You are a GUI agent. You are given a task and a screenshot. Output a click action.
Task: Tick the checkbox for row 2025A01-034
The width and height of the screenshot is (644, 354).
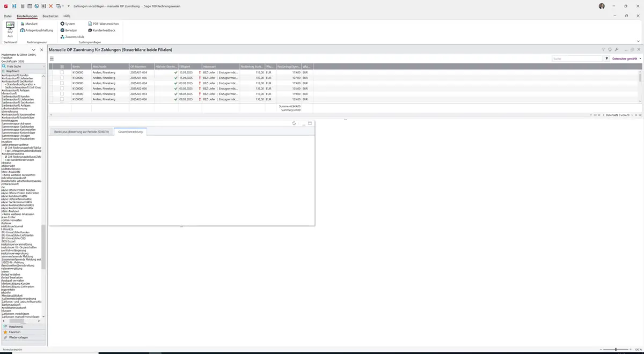click(x=62, y=72)
